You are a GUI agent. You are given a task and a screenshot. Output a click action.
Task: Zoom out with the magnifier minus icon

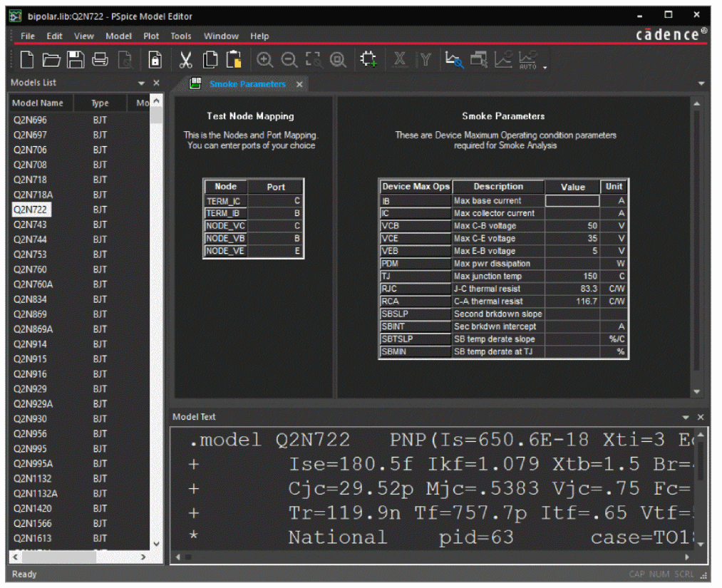point(289,60)
